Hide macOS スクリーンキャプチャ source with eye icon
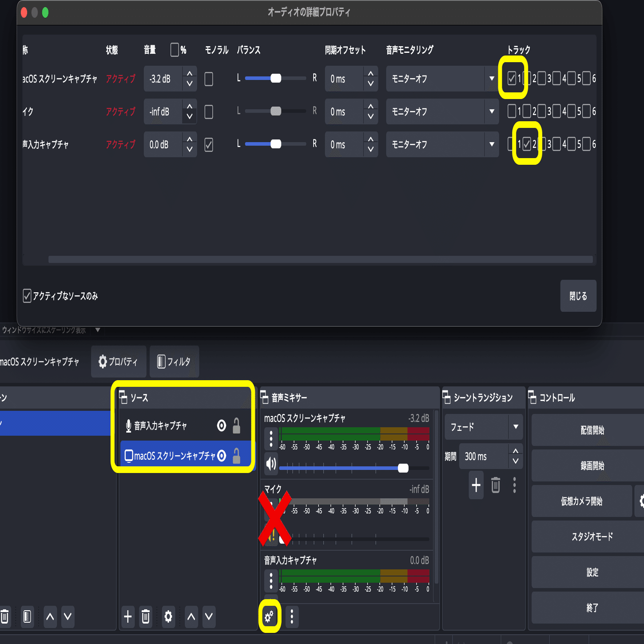The width and height of the screenshot is (644, 644). (x=221, y=456)
